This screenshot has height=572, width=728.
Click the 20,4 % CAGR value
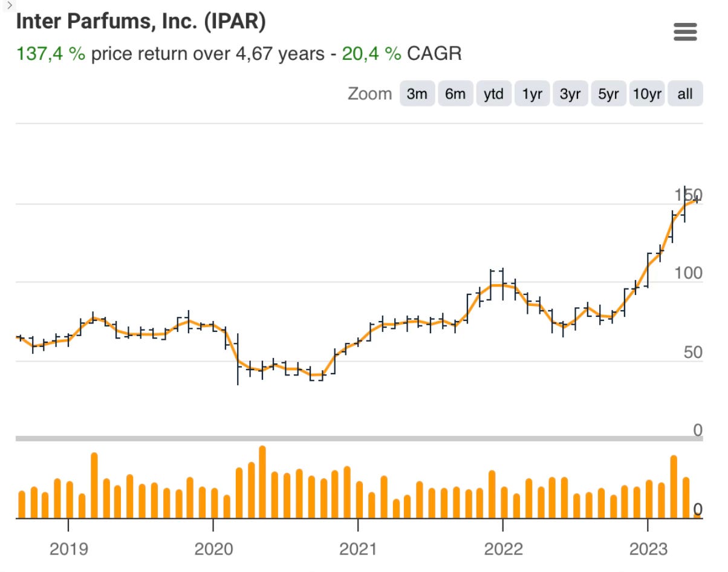(371, 54)
